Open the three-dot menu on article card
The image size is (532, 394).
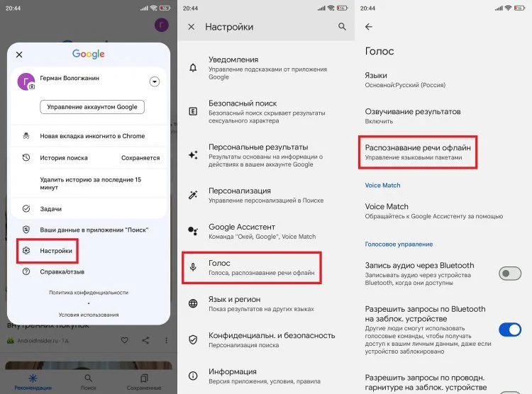166,340
